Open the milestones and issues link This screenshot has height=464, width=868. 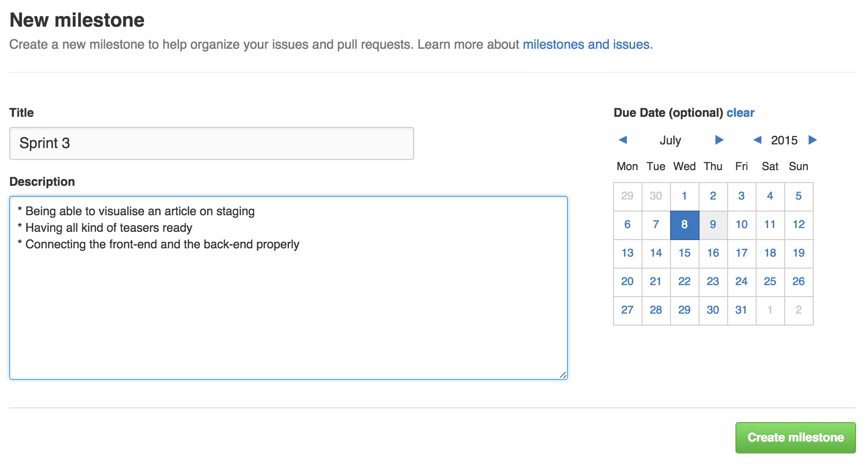[x=586, y=45]
